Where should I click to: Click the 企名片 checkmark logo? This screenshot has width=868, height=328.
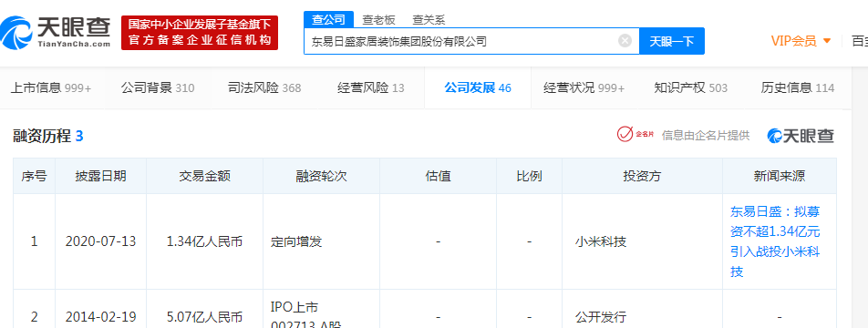(x=635, y=135)
